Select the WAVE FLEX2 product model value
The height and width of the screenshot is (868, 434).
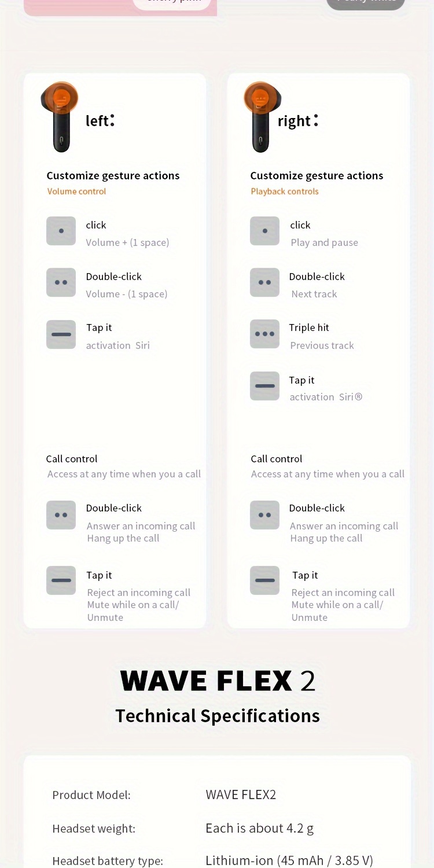(241, 795)
